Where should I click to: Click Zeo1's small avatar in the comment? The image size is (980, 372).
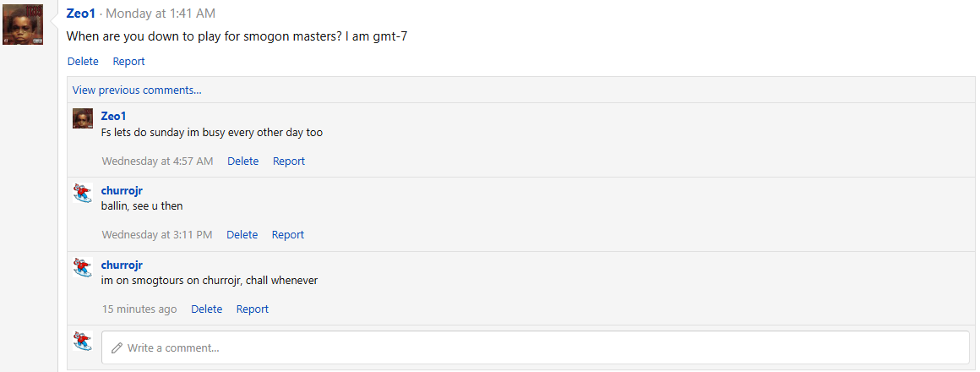pyautogui.click(x=82, y=118)
